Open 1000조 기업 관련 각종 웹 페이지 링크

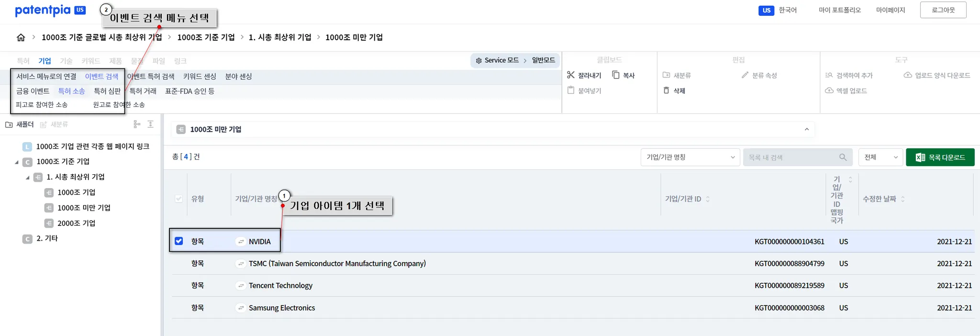coord(92,146)
